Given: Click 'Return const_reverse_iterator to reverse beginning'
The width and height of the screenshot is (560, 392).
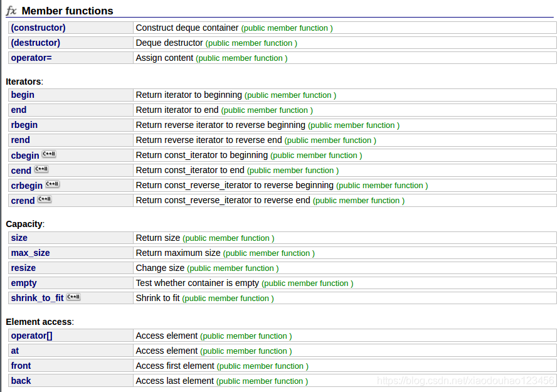Looking at the screenshot, I should click(235, 185).
